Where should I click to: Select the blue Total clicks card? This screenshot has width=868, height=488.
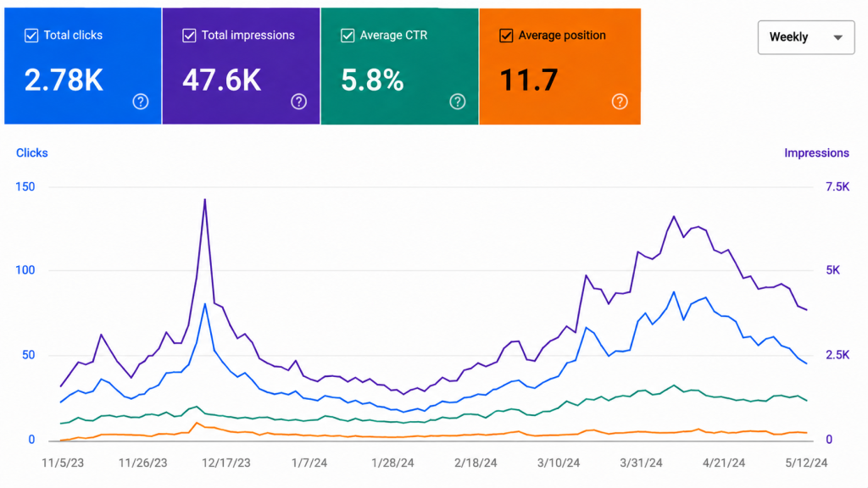[x=83, y=66]
